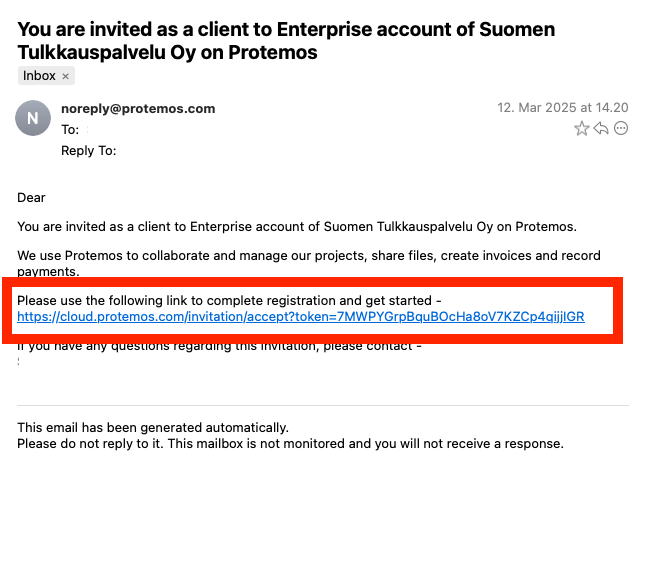Open the more actions ellipsis icon
Viewport: 647px width, 570px height.
tap(621, 128)
